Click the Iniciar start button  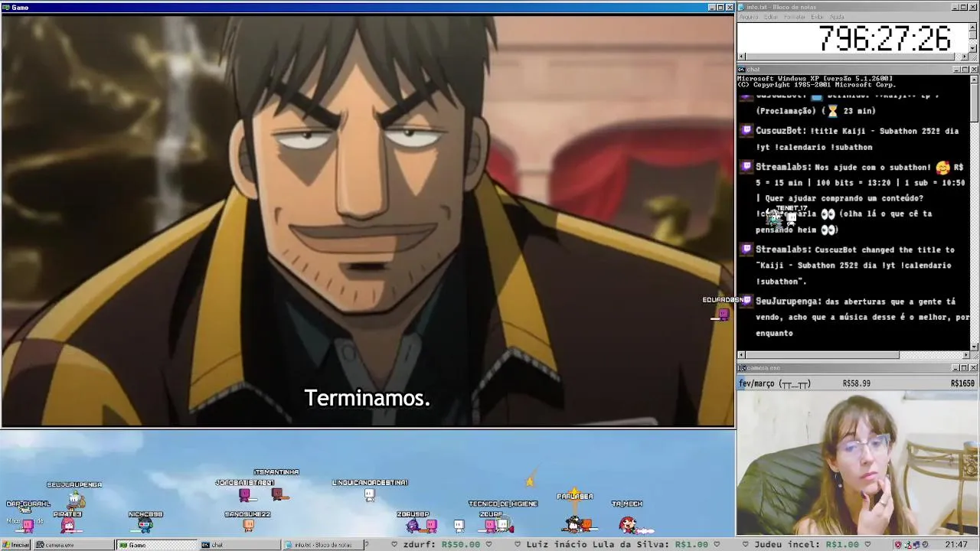click(x=16, y=545)
